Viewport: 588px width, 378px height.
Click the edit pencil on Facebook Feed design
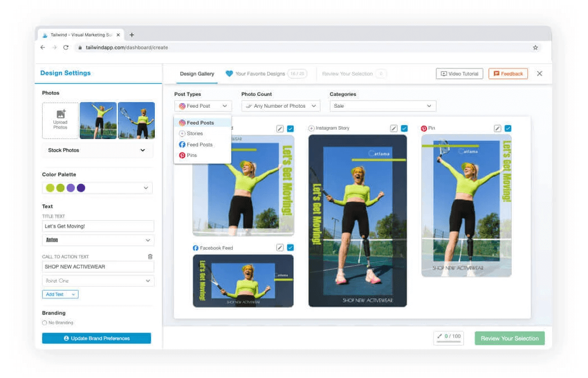(279, 247)
